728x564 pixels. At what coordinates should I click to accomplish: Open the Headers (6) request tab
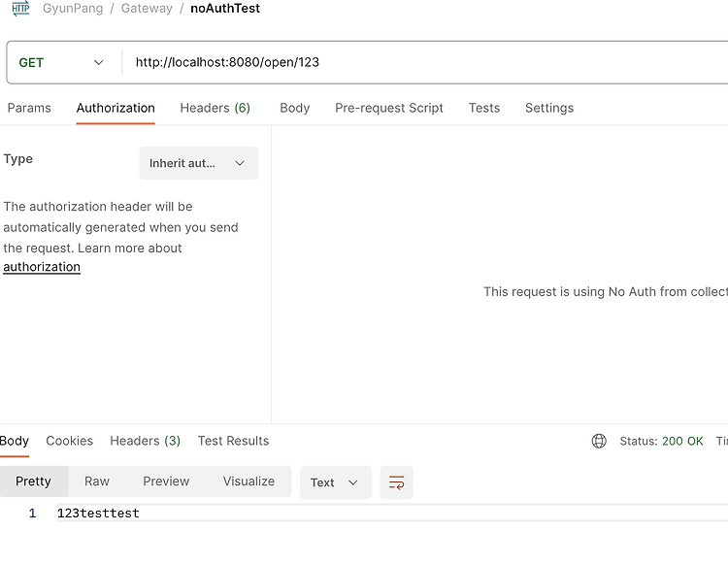click(215, 108)
